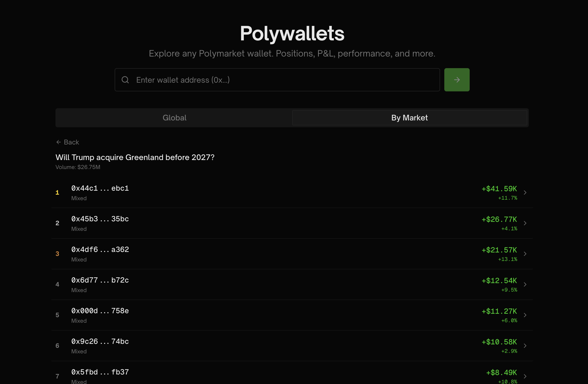Click the chevron beside wallet 0x9c26...74bc
The image size is (588, 384).
525,346
